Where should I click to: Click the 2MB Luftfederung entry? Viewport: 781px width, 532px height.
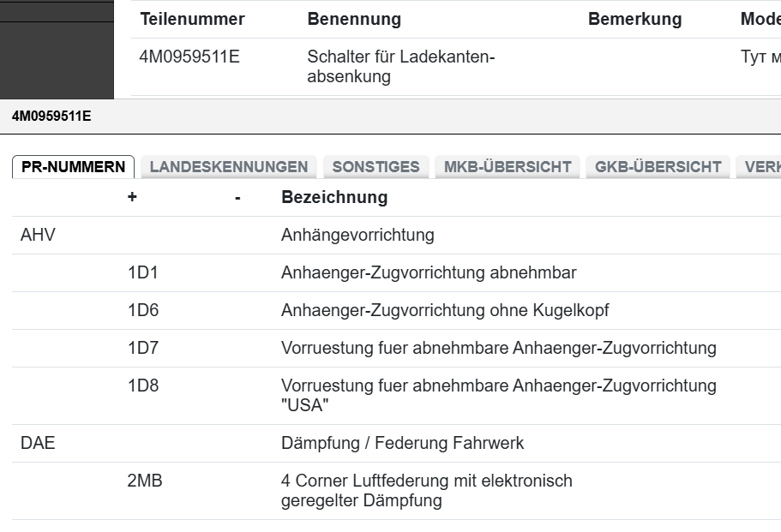coord(426,490)
